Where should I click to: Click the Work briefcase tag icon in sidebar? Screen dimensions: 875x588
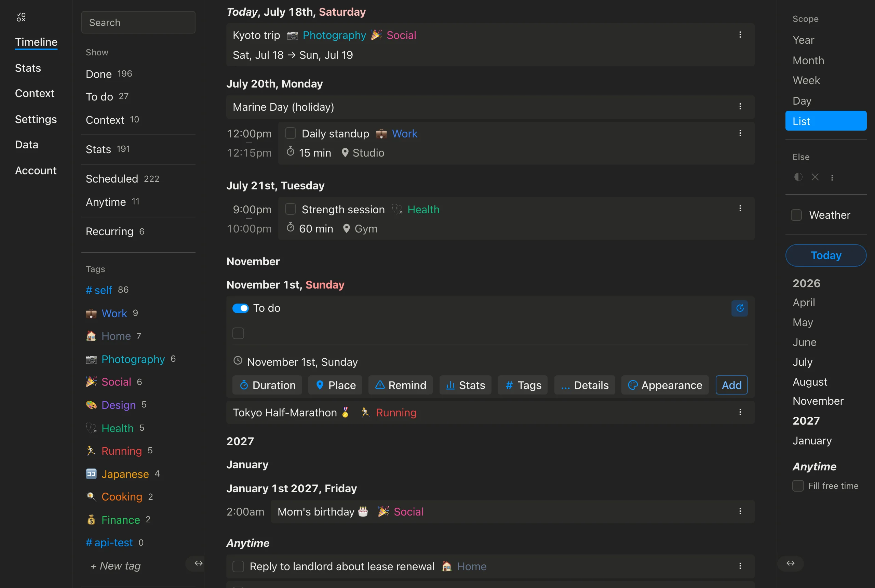pyautogui.click(x=91, y=313)
